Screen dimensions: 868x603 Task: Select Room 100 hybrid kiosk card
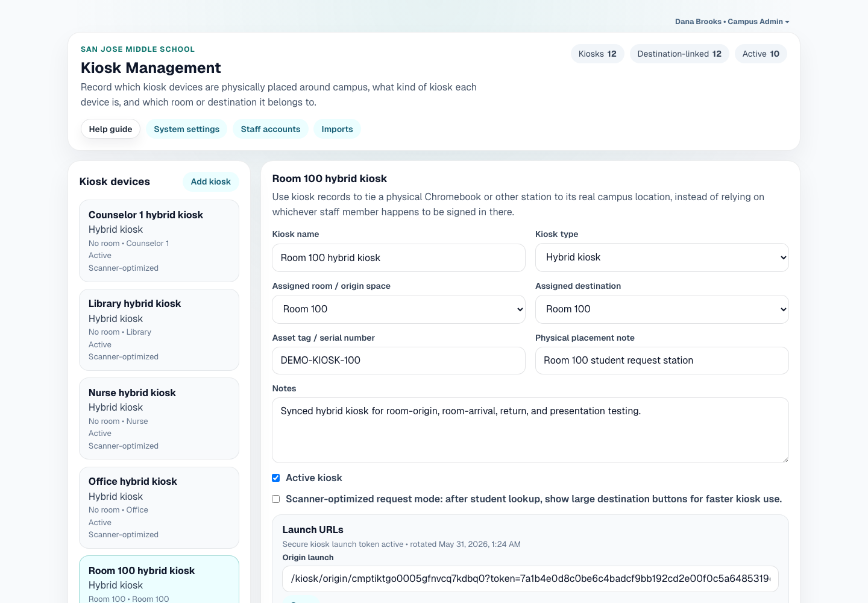(159, 579)
